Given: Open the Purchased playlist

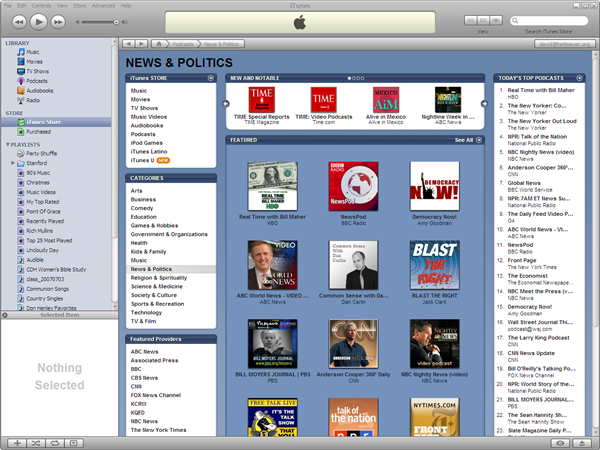Looking at the screenshot, I should (x=38, y=132).
